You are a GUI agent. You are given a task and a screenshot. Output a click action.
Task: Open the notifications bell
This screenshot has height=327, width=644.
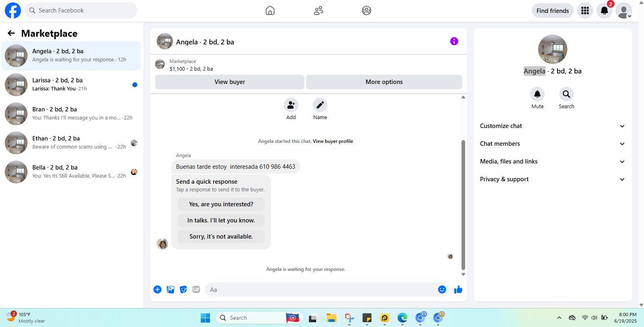pyautogui.click(x=604, y=10)
